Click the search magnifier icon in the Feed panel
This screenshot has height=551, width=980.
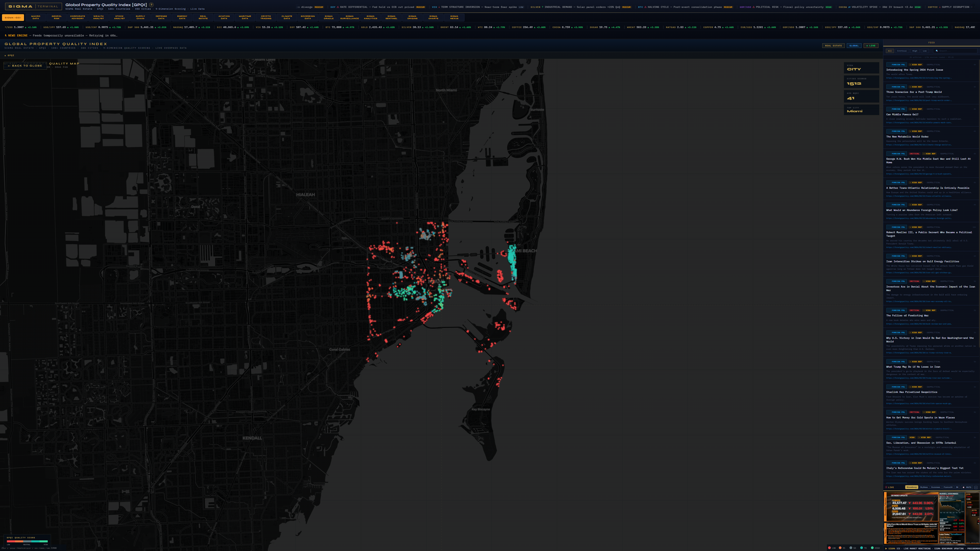[937, 51]
